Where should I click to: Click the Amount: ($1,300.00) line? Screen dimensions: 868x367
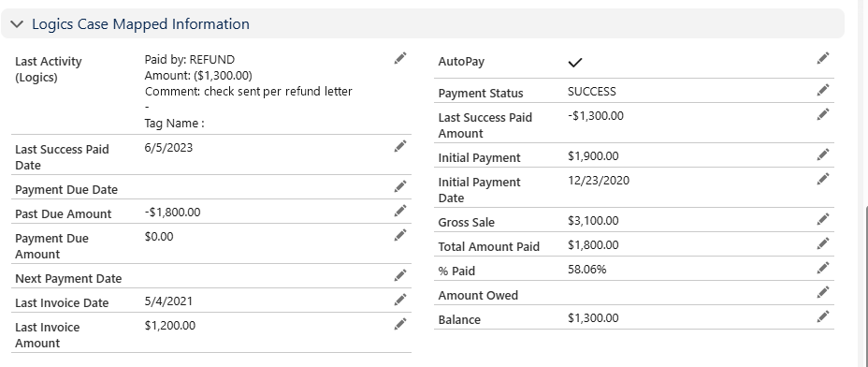pyautogui.click(x=198, y=76)
